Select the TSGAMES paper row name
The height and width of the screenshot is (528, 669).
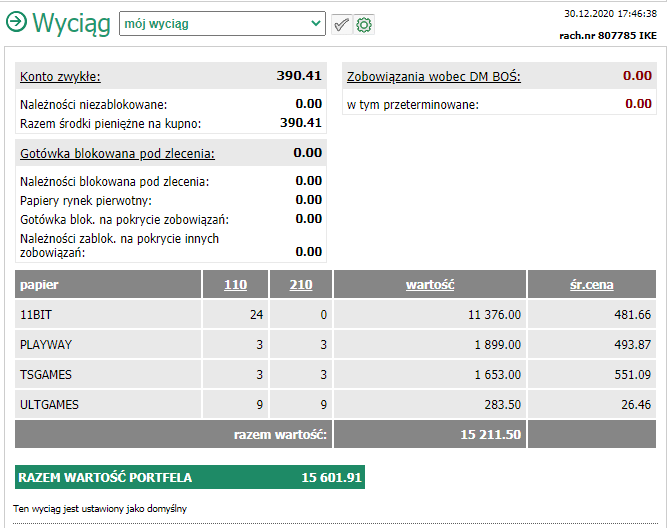point(46,374)
